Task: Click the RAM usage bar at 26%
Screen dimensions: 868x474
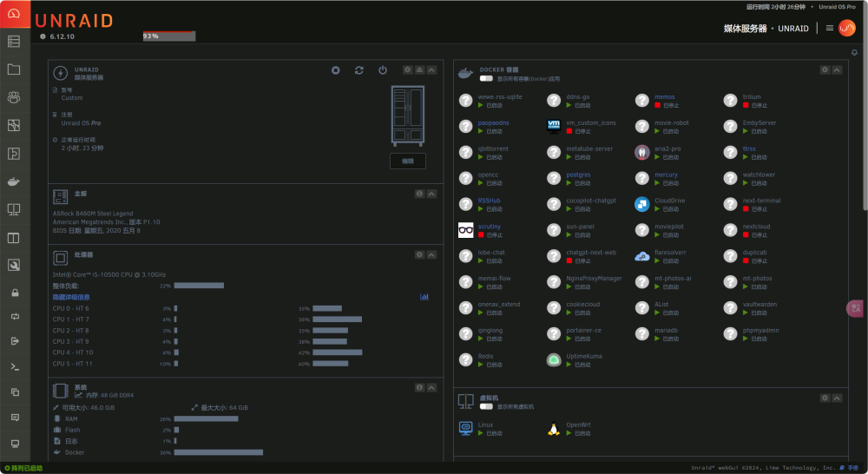Action: click(206, 419)
